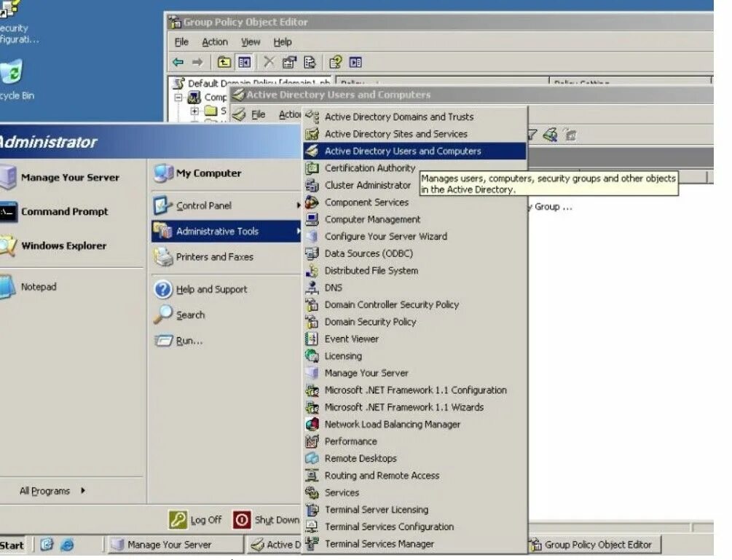
Task: Toggle Show/Hide Console Tree icon in Group Policy toolbar
Action: [244, 62]
